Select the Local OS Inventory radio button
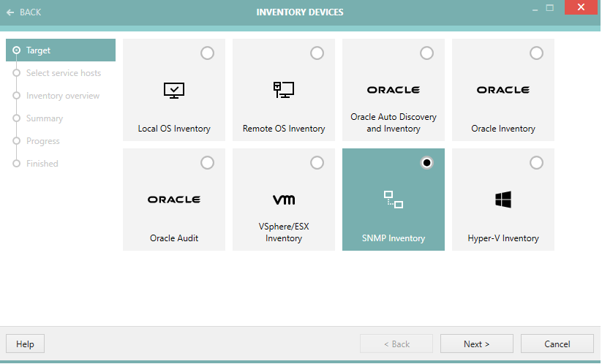 [x=207, y=53]
